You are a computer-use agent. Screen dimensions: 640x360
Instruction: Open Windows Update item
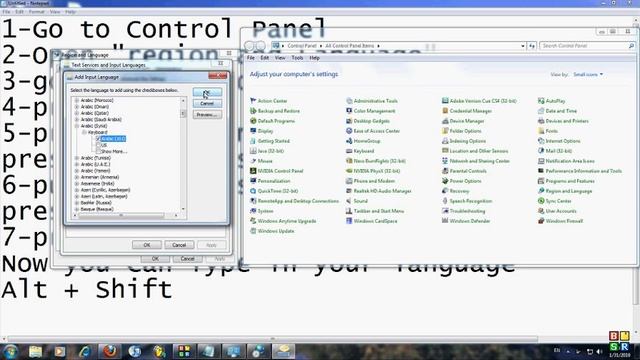tap(272, 231)
